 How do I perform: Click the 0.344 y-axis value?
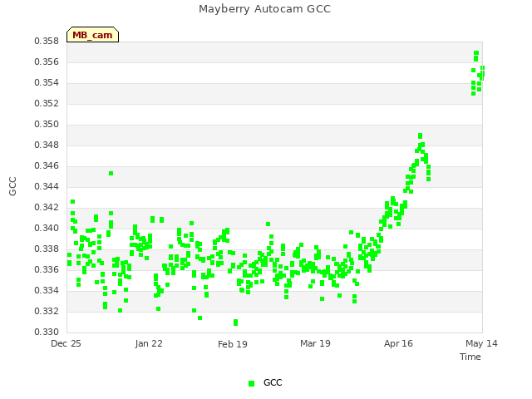(47, 186)
